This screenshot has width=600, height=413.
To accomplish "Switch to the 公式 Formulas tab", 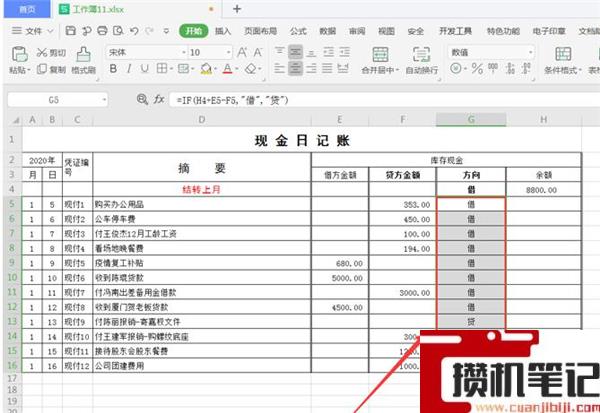I will coord(298,31).
